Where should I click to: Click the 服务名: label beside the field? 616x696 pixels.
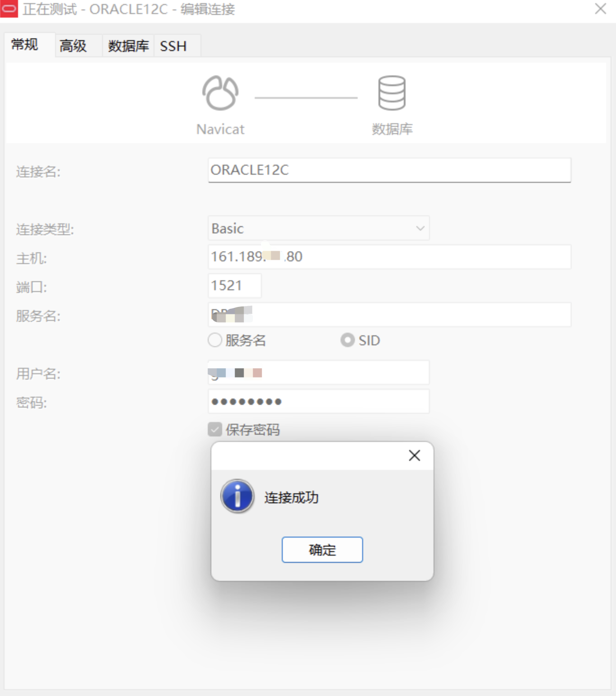[x=38, y=316]
